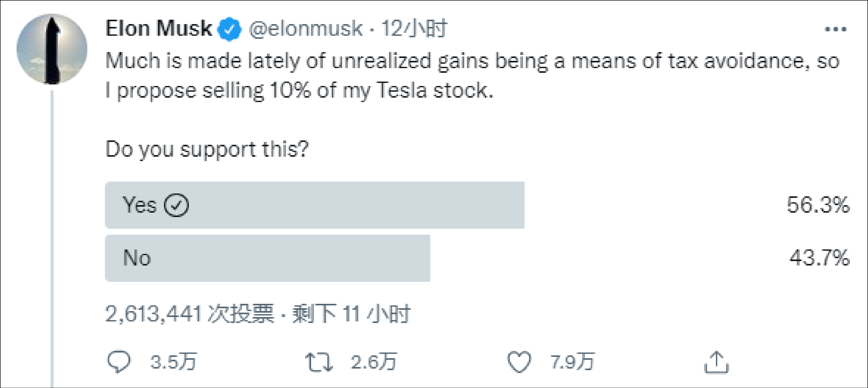
Task: Open the @elonmusk handle link
Action: (x=306, y=29)
